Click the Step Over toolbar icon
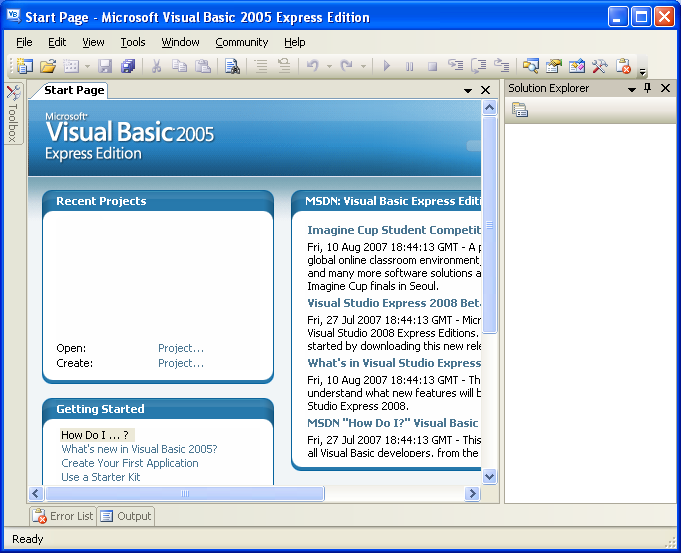 click(x=479, y=66)
